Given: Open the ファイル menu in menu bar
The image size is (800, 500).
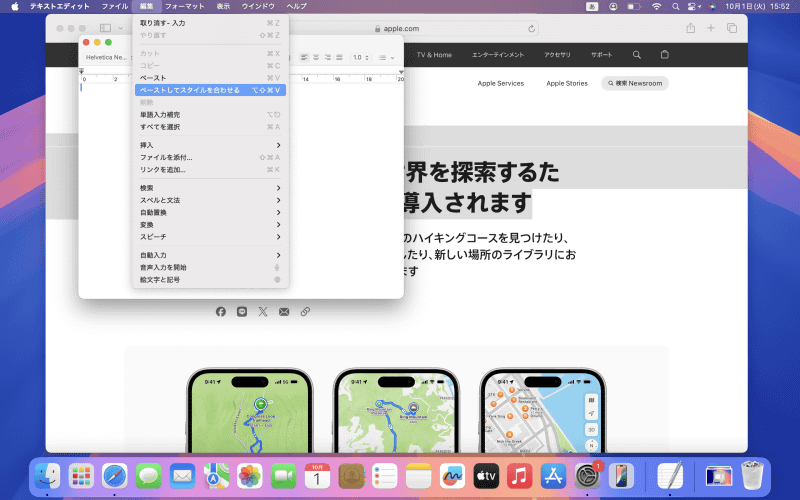Looking at the screenshot, I should (x=114, y=6).
